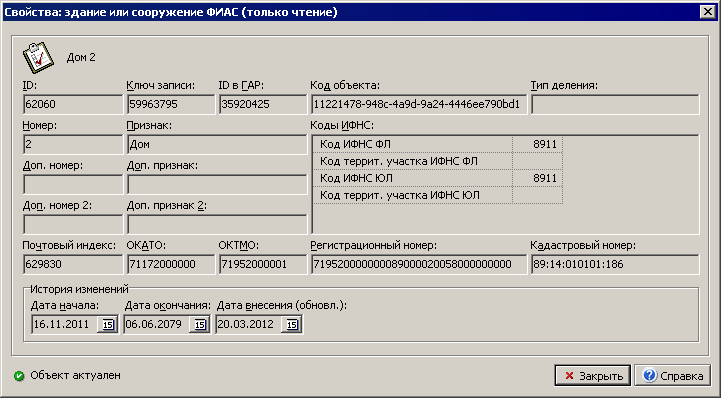
Task: Open calendar picker for Дата начала
Action: tap(108, 324)
